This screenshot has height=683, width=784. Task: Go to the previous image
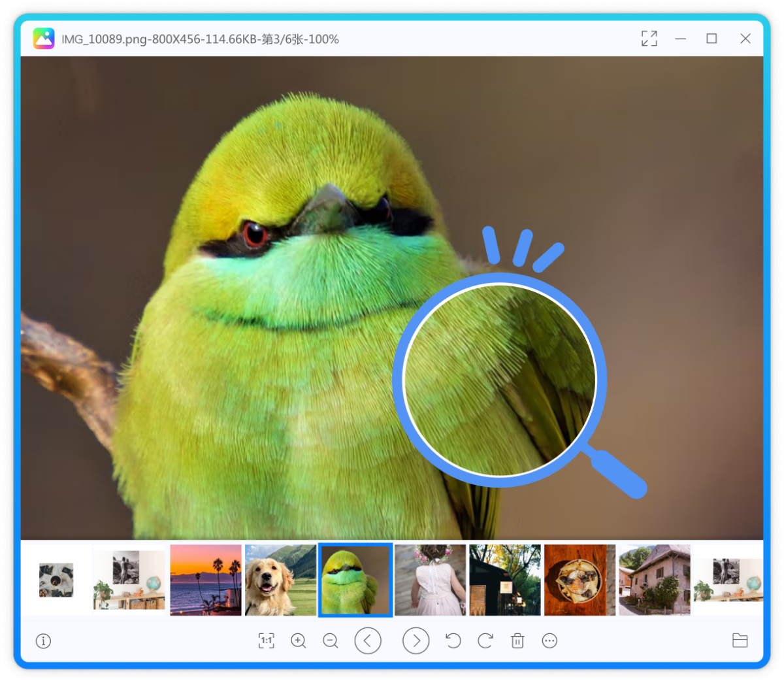368,641
